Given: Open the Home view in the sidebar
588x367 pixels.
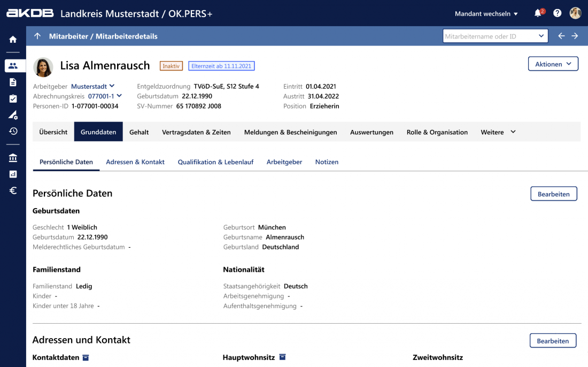Looking at the screenshot, I should (13, 39).
